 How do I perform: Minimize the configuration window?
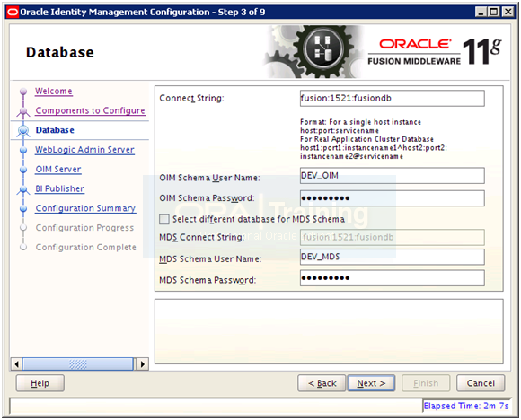point(481,13)
